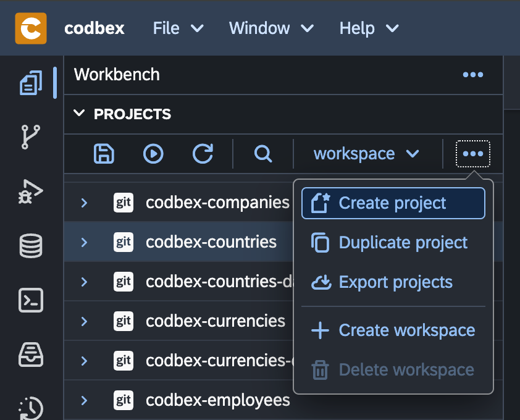The width and height of the screenshot is (520, 420).
Task: Open the Database sidebar icon
Action: coord(31,246)
